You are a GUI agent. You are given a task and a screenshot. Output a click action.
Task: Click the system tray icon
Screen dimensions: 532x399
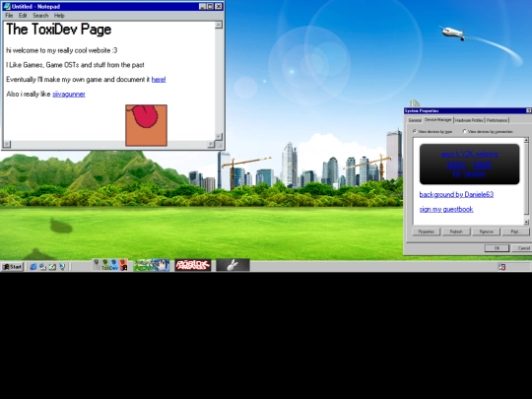501,267
